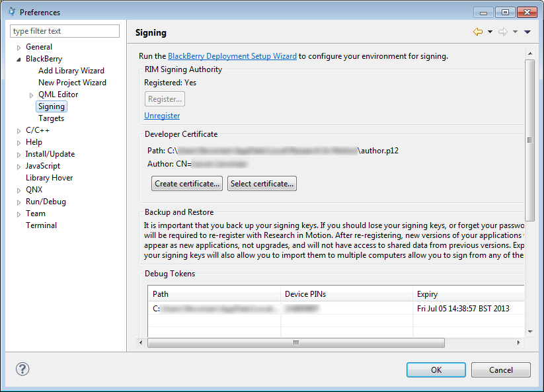544x392 pixels.
Task: Expand the JavaScript tree node
Action: (19, 167)
